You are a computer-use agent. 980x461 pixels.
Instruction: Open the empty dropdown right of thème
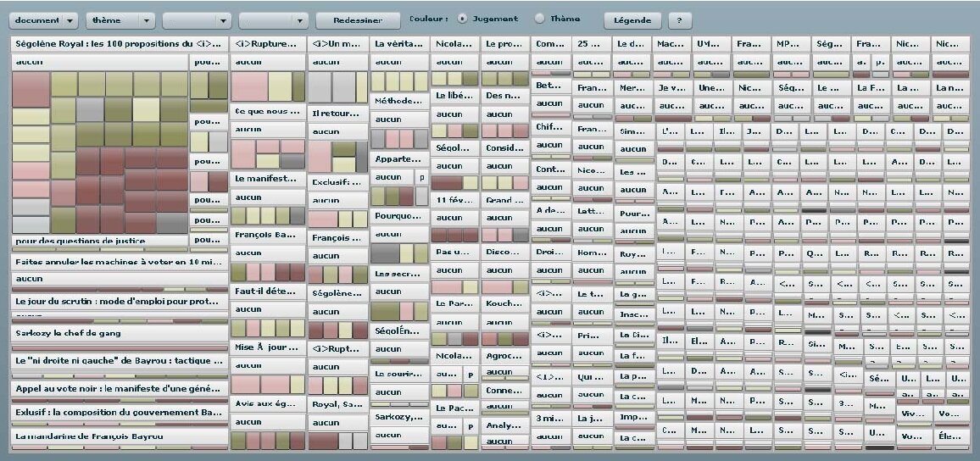coord(196,20)
